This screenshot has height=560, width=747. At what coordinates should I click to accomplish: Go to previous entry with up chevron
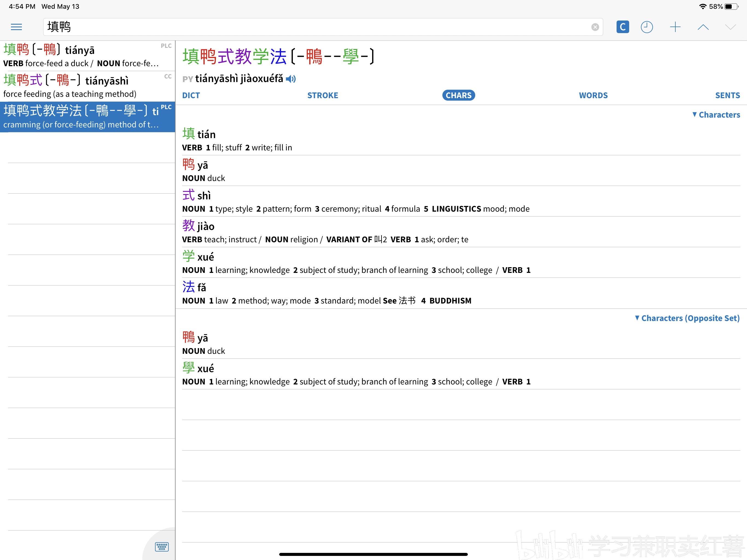[703, 27]
